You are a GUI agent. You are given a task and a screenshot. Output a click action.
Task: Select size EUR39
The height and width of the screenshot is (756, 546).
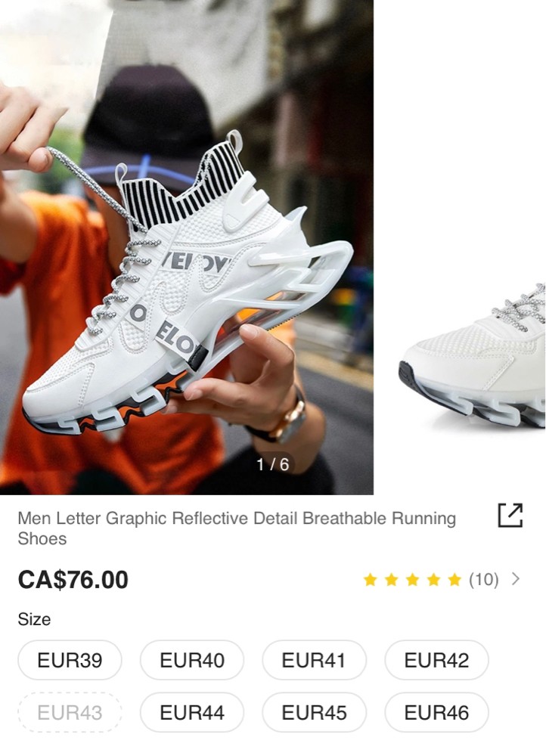[70, 660]
